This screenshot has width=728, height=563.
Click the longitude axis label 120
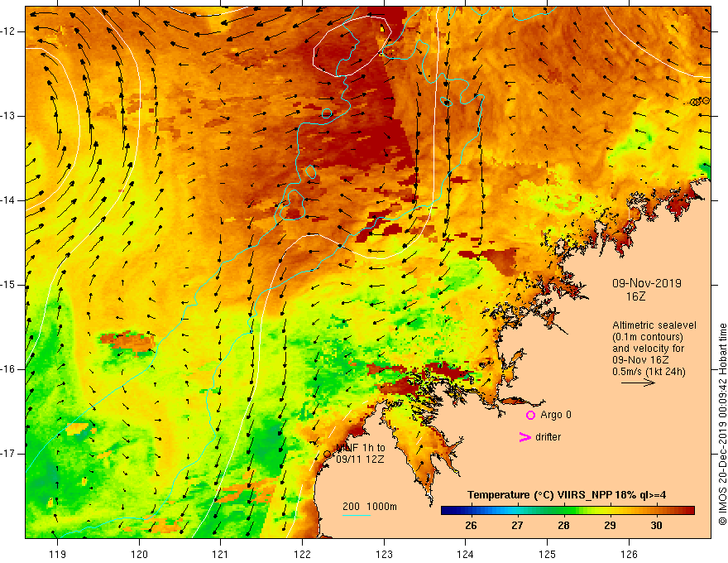pos(139,554)
